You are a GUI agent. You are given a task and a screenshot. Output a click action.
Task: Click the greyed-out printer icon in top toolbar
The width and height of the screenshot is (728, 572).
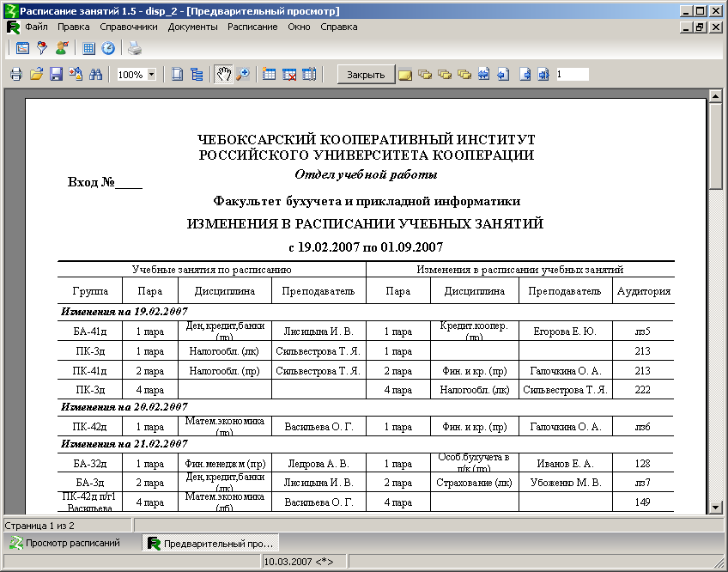(135, 48)
